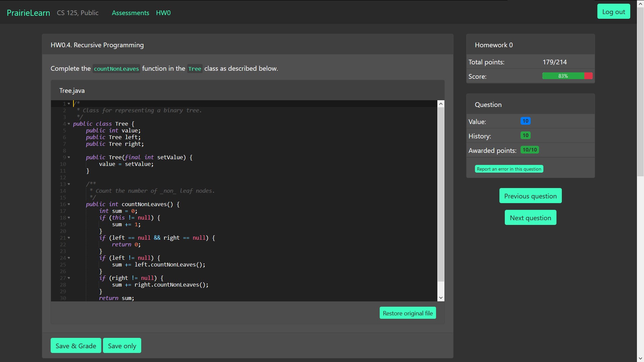Click the Save only button
Viewport: 644px width, 362px height.
[x=122, y=346]
